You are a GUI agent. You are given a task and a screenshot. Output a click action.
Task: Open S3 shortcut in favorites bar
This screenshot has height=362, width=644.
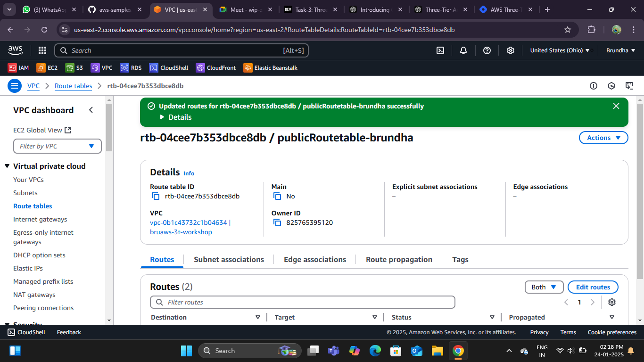(x=74, y=68)
